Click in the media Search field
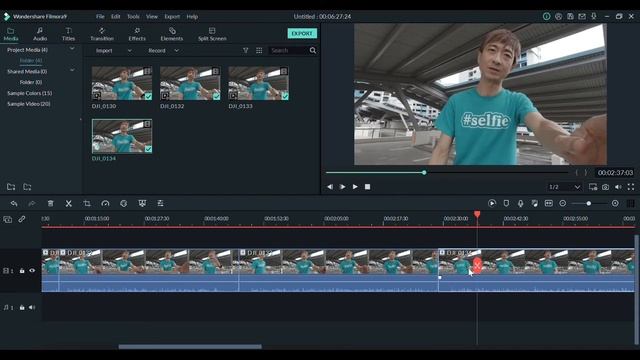 (289, 51)
